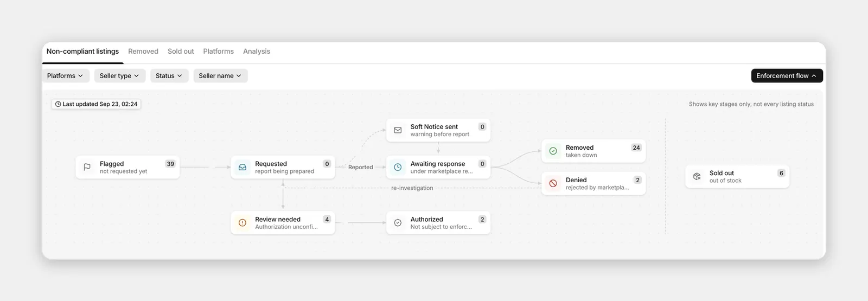
Task: Click the count badge 6 on Sold out
Action: pyautogui.click(x=781, y=173)
